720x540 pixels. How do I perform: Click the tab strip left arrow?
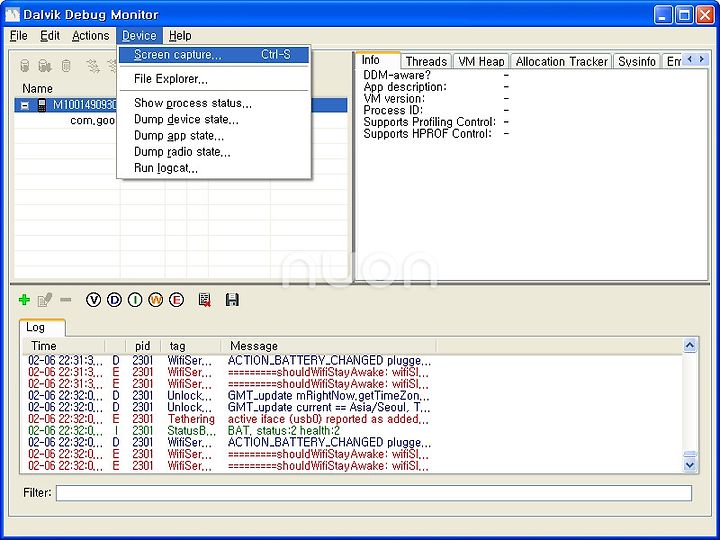pos(690,59)
